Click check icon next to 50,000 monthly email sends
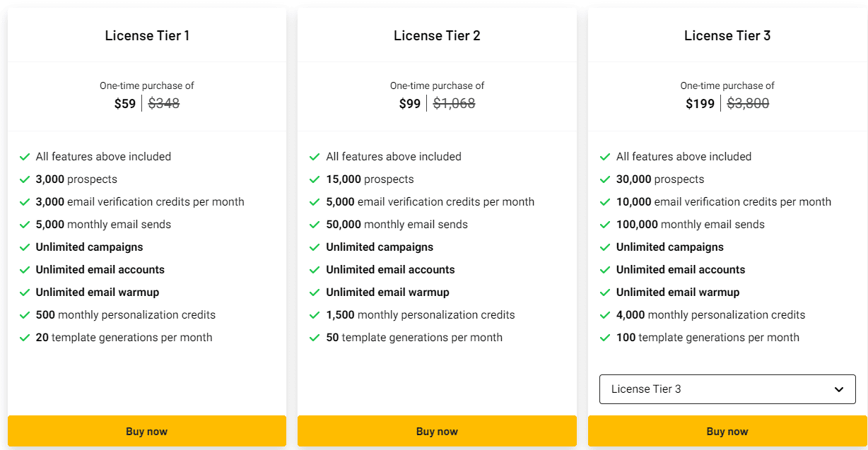The width and height of the screenshot is (868, 450). click(315, 225)
